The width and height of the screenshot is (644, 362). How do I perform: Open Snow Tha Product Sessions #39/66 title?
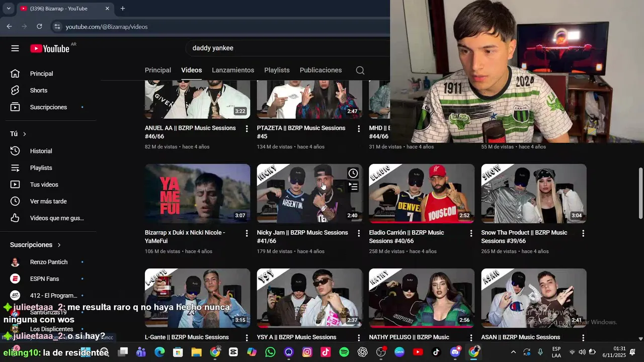click(524, 237)
